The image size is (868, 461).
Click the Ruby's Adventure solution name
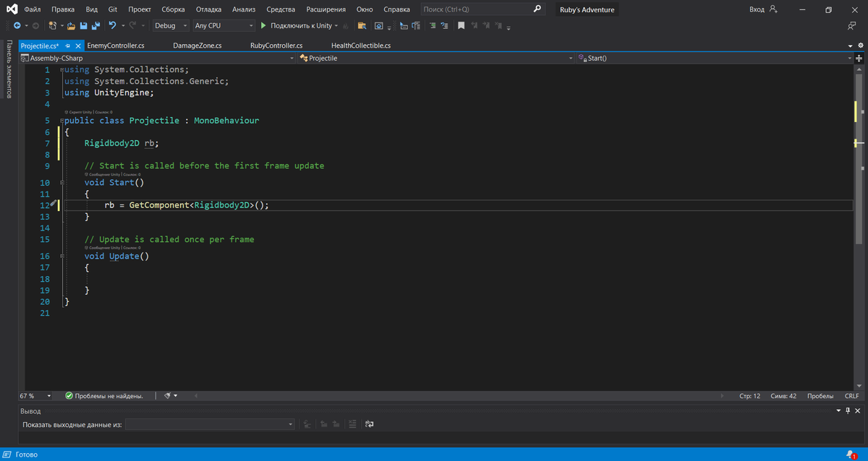pyautogui.click(x=587, y=9)
